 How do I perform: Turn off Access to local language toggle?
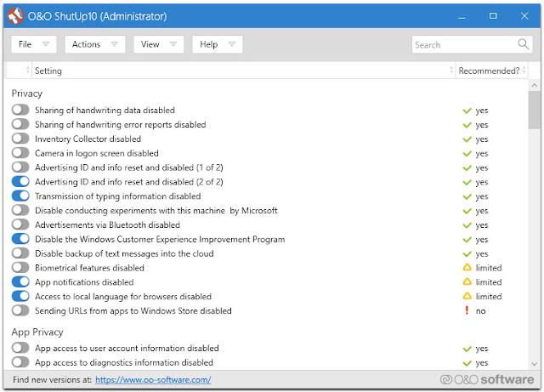[x=20, y=296]
